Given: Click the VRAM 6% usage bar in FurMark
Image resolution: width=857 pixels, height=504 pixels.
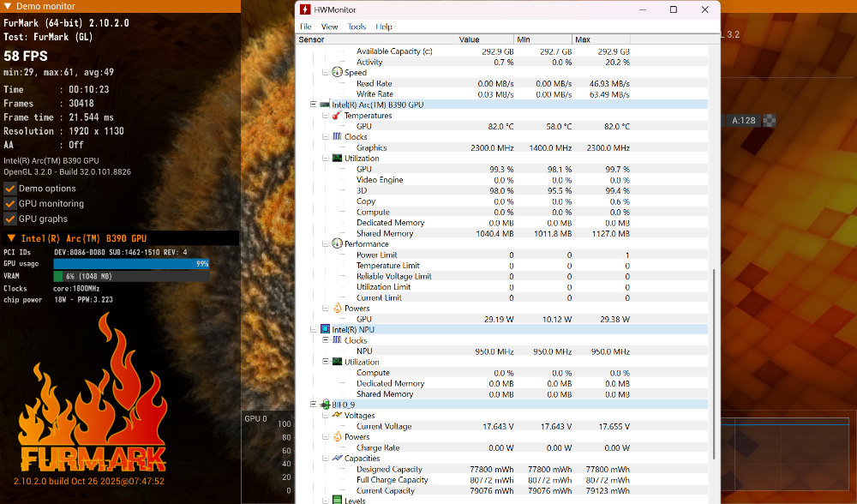Looking at the screenshot, I should click(x=131, y=276).
